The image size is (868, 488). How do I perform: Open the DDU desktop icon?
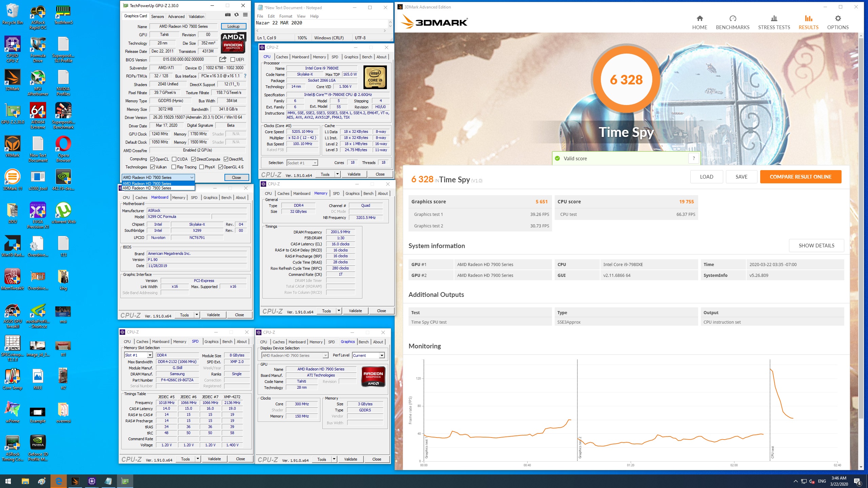13,213
